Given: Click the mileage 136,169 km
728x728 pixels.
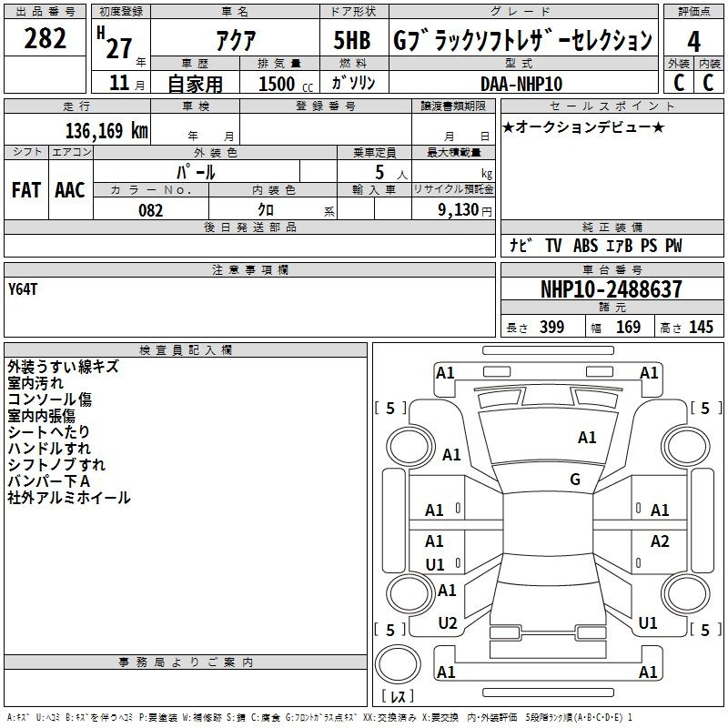Looking at the screenshot, I should pos(106,130).
